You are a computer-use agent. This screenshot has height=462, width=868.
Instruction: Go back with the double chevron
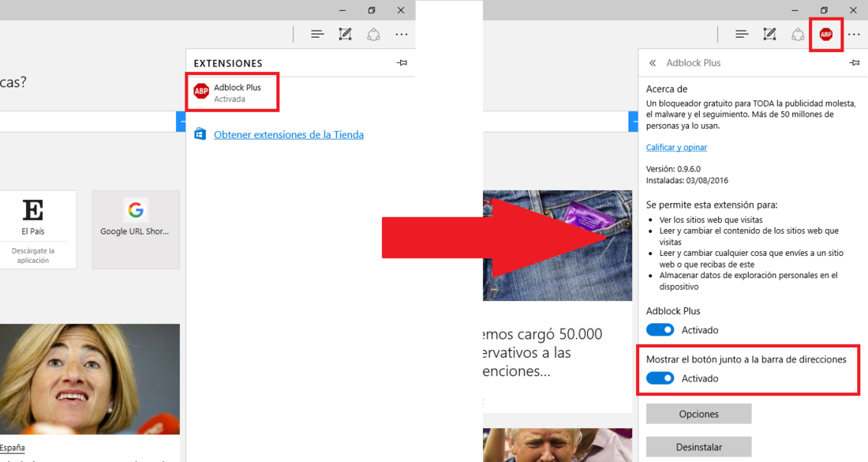point(653,63)
